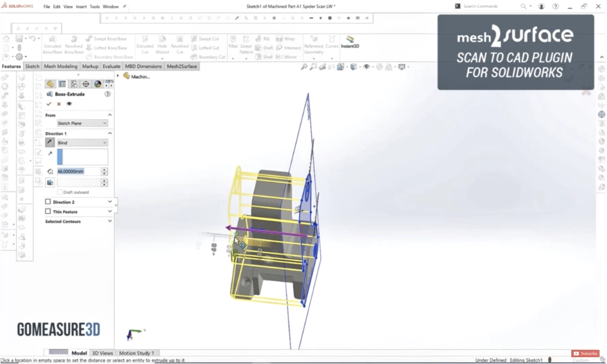Click the YouTube Subscribe button
Screen dimensions: 607x364
(x=585, y=354)
